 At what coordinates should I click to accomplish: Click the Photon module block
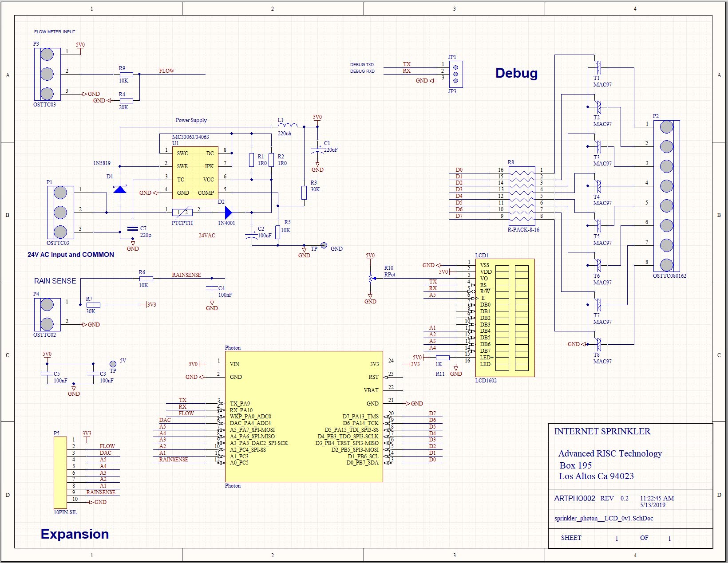pyautogui.click(x=304, y=416)
